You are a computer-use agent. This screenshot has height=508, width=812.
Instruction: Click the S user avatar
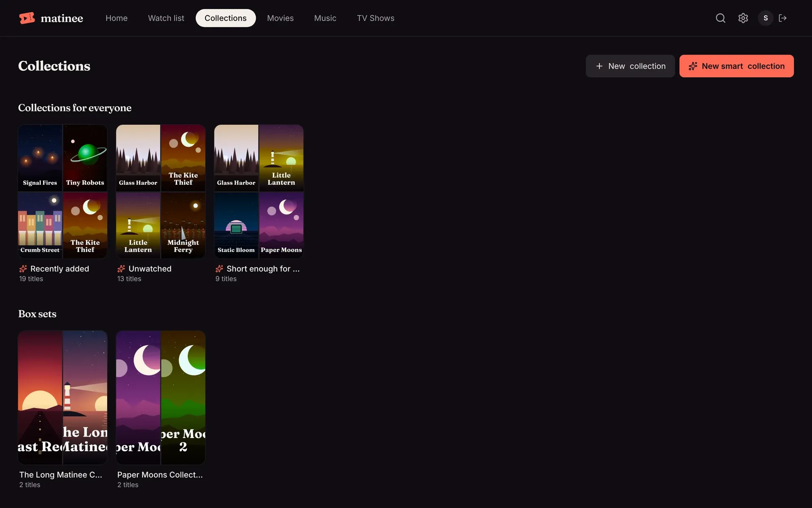coord(765,18)
